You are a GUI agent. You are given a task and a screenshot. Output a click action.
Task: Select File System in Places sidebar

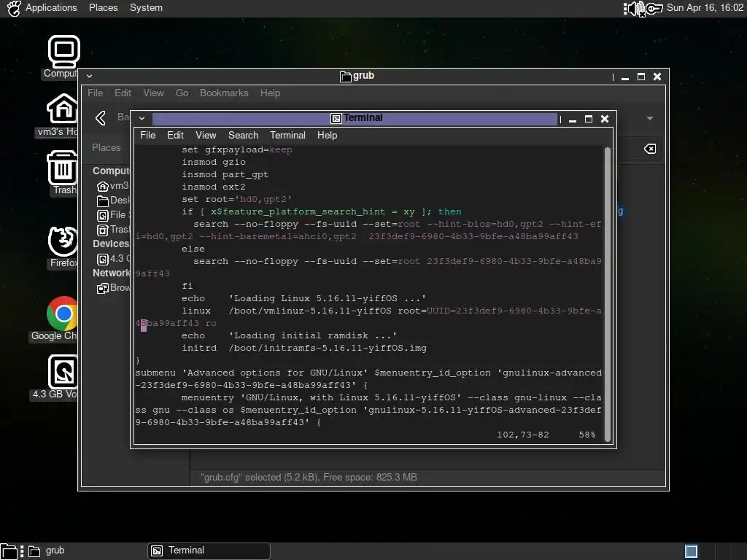[x=112, y=215]
